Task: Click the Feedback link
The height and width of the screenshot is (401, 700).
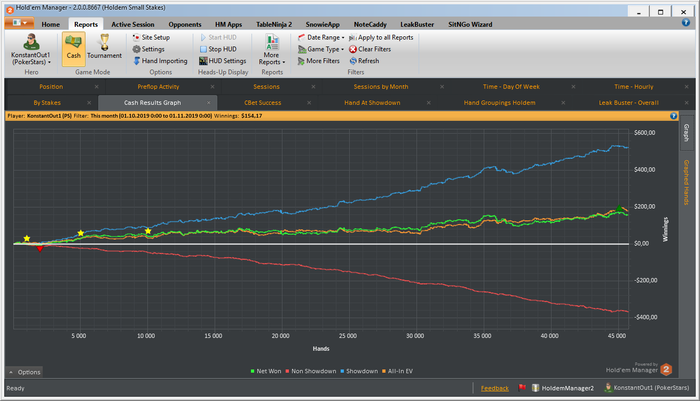Action: point(494,388)
